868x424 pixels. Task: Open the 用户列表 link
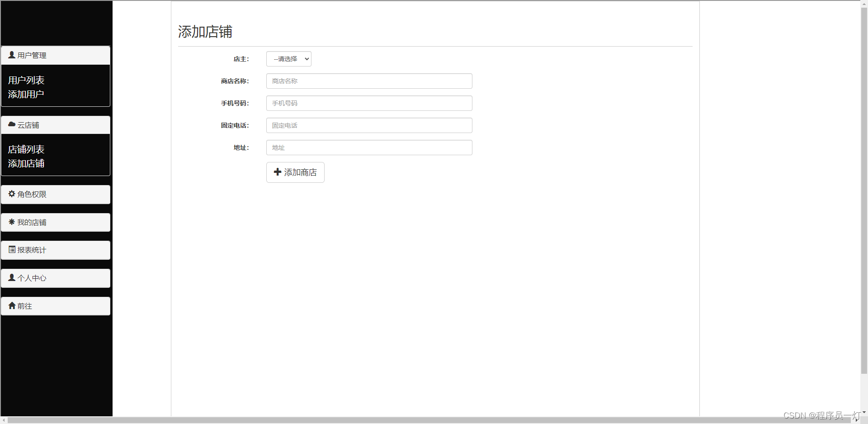tap(26, 80)
